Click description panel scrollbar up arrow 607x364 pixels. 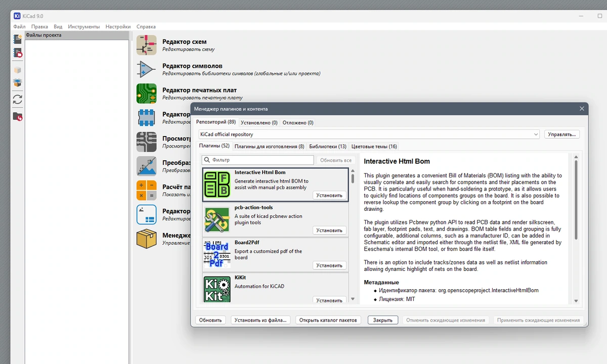[576, 157]
